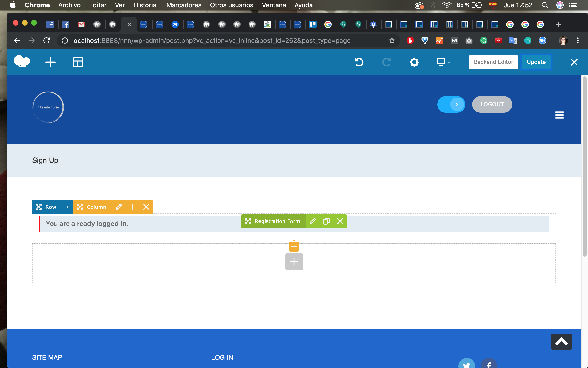Edit the Registration Form element
This screenshot has width=588, height=368.
[312, 221]
